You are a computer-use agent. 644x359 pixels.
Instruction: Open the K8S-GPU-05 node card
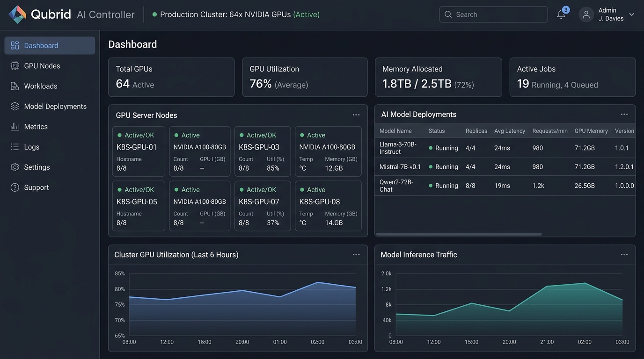[139, 206]
